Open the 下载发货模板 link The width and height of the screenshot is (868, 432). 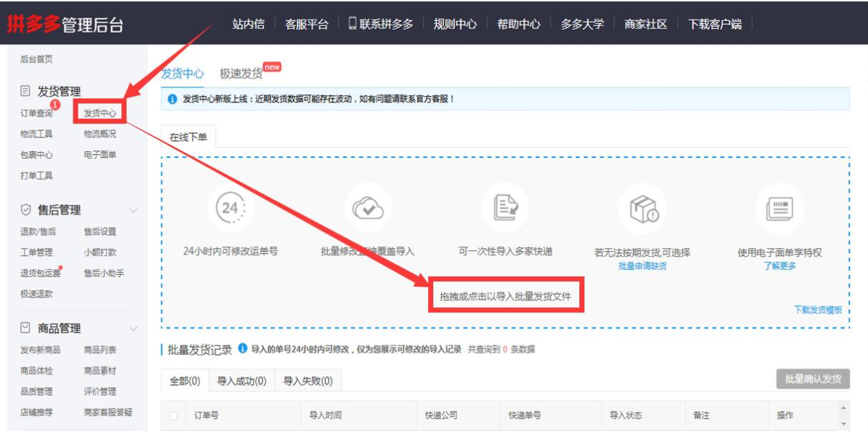click(818, 310)
